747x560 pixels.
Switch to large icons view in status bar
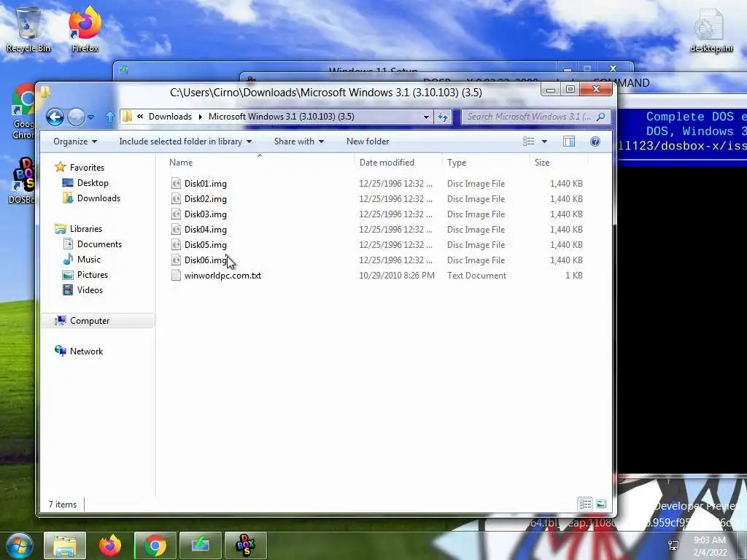coord(601,504)
